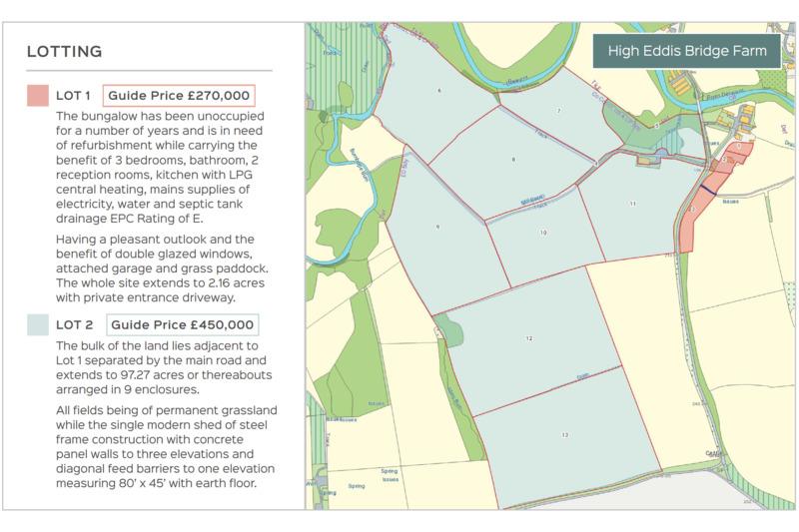Click the High Eddis Bridge Farm banner
The width and height of the screenshot is (799, 532).
point(687,51)
